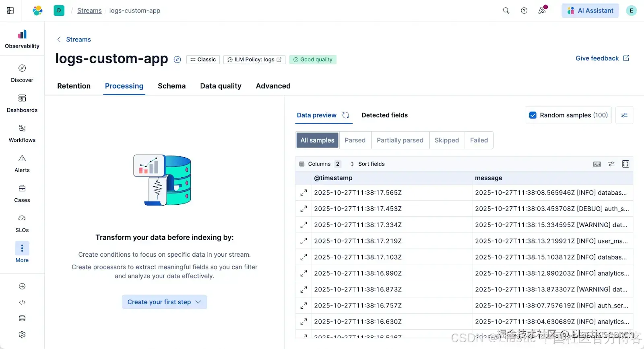Viewport: 644px width, 349px height.
Task: Click the search magnifier in header
Action: (506, 11)
